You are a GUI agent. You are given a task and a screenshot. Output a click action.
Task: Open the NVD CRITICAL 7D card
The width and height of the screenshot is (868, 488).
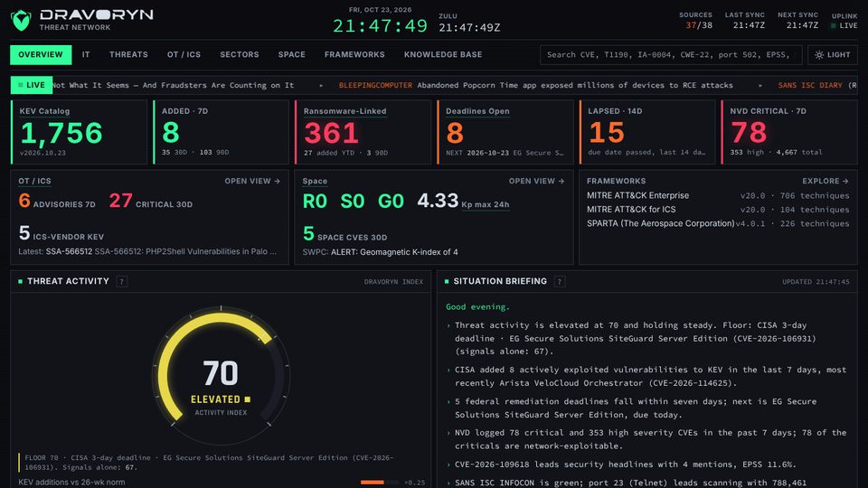pos(788,132)
